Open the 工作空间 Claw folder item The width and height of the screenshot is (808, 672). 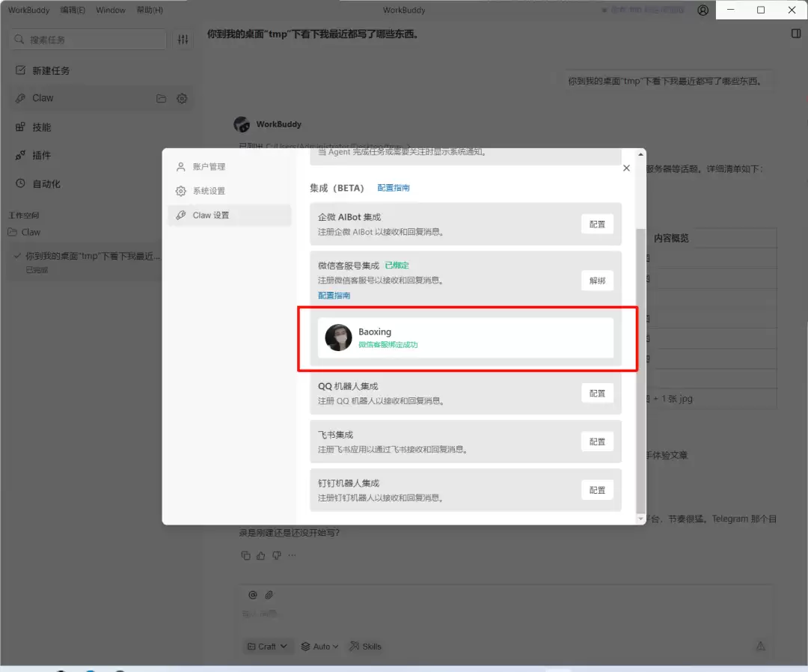pos(31,232)
